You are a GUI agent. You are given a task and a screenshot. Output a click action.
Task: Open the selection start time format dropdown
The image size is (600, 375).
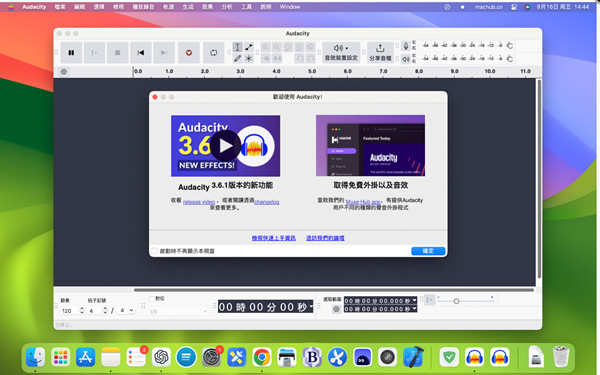coord(414,301)
